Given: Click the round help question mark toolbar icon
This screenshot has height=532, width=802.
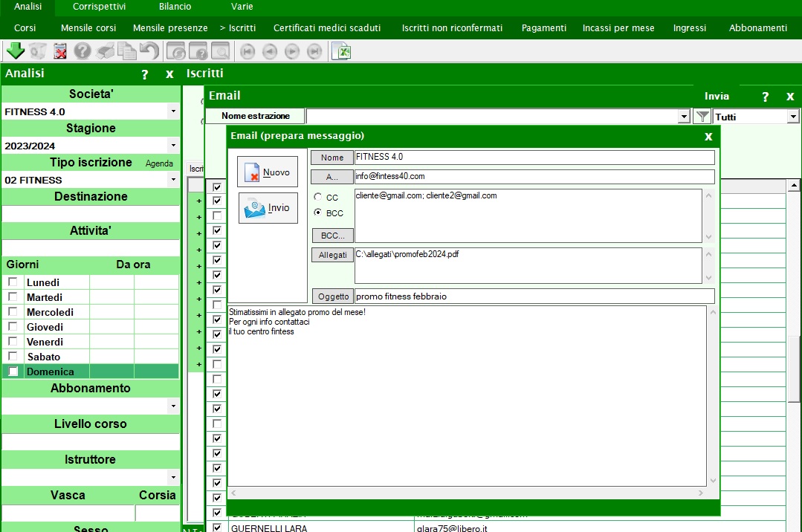Looking at the screenshot, I should [83, 51].
